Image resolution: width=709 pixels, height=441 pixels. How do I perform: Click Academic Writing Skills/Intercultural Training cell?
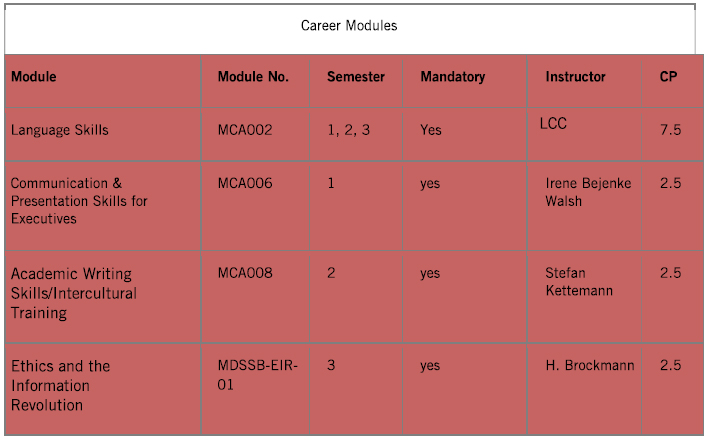pyautogui.click(x=74, y=293)
